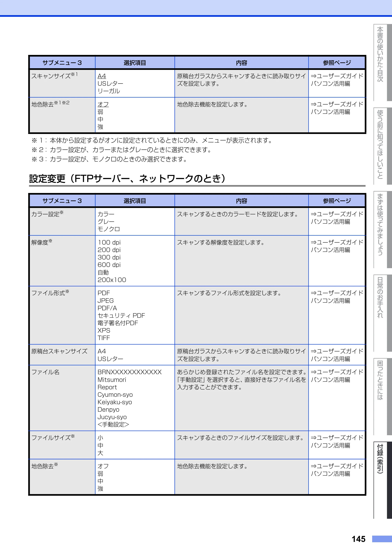Image resolution: width=392 pixels, height=557 pixels.
Task: Click the Keiyaku-syo file name
Action: tap(115, 402)
